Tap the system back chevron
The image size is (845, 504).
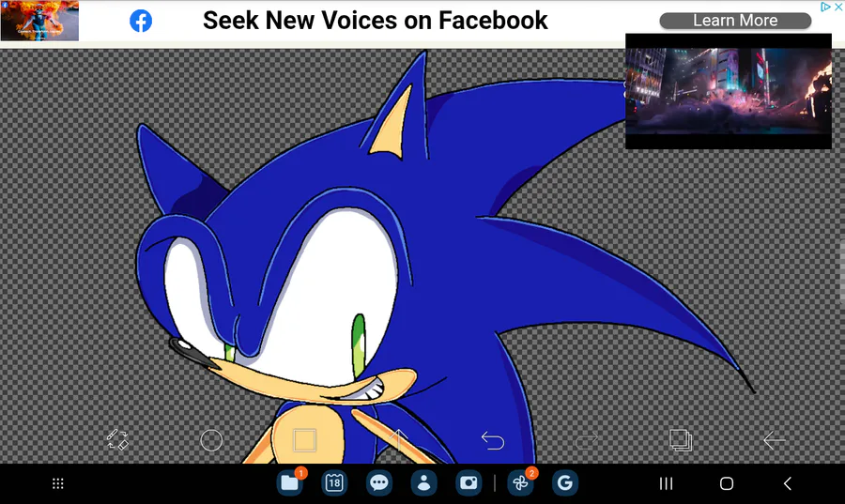pyautogui.click(x=788, y=483)
